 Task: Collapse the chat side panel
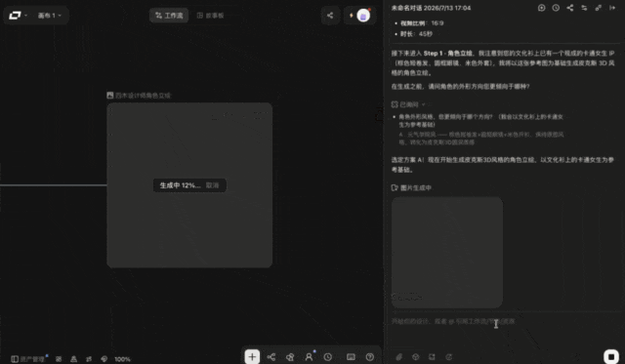612,8
